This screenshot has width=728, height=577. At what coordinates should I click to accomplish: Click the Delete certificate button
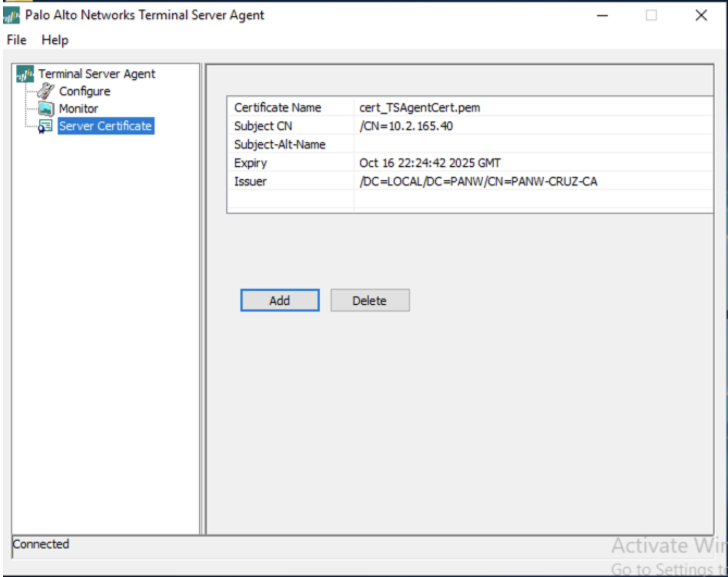pos(370,300)
